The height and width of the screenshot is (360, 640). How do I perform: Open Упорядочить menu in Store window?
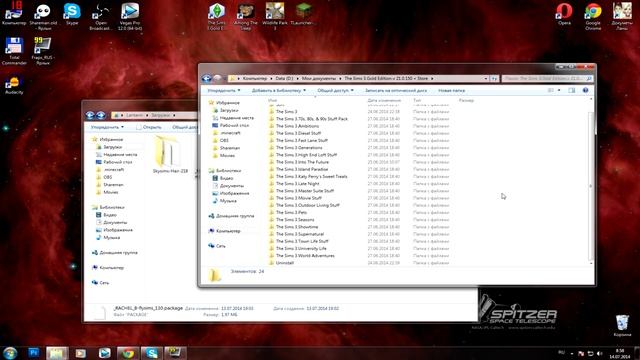tap(224, 90)
